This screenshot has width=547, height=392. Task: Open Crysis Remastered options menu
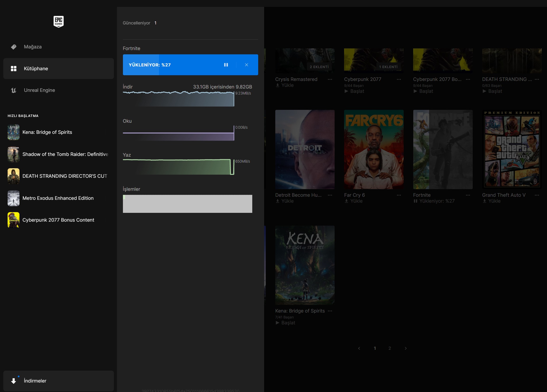tap(330, 79)
